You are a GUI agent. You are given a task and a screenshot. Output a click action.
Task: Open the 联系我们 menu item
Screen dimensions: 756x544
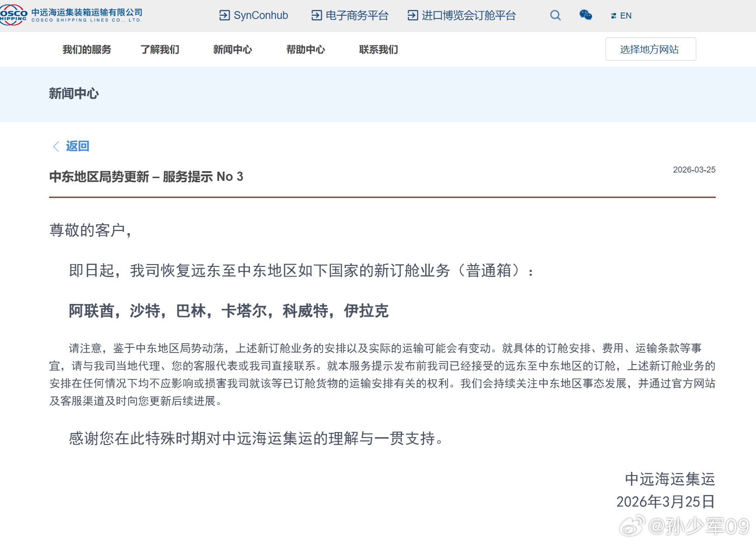pos(379,49)
